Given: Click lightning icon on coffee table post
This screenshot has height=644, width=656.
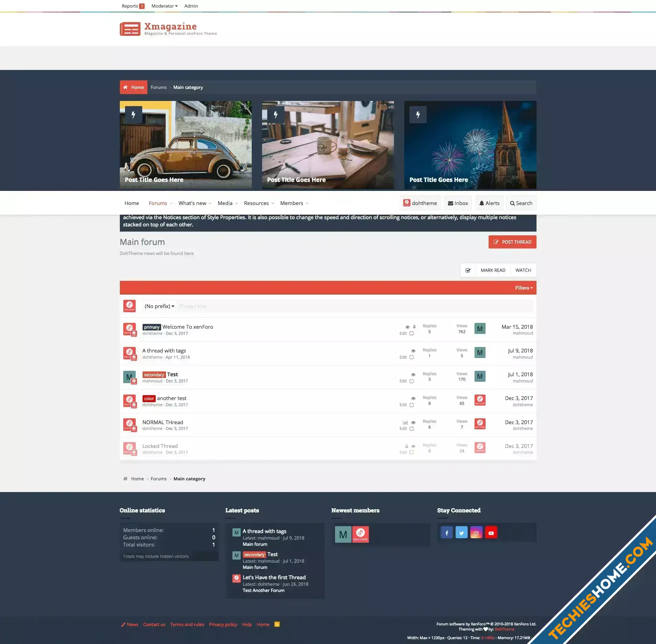Looking at the screenshot, I should tap(276, 115).
